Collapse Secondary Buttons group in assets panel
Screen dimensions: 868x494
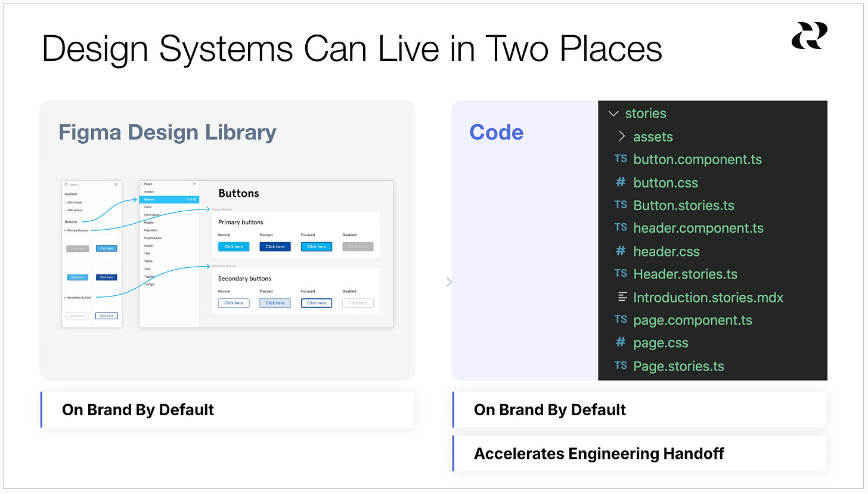coord(65,297)
